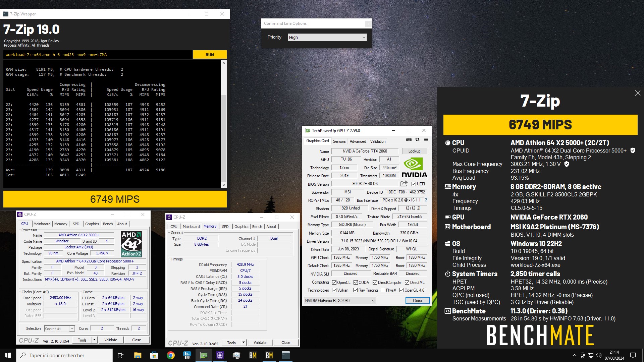Open Graphics tab in Memory CPU-Z window
The height and width of the screenshot is (362, 644).
[x=241, y=227]
